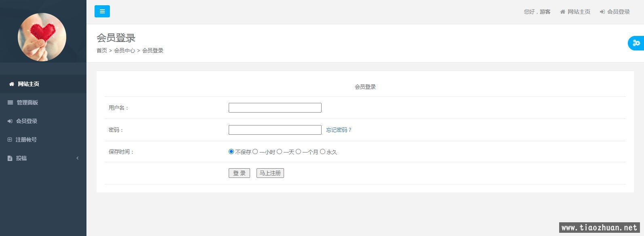This screenshot has width=644, height=236.
Task: Click the plus-square icon beside 注册帐号
Action: (10, 140)
